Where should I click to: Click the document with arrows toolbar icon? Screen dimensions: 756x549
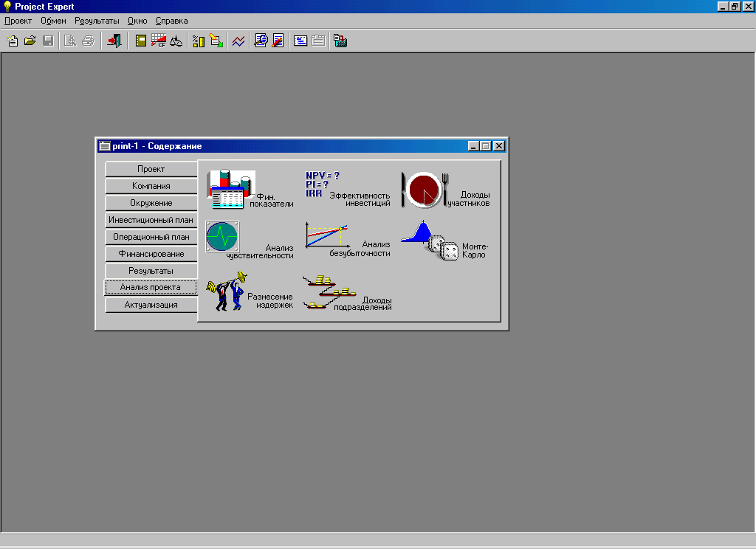point(216,41)
